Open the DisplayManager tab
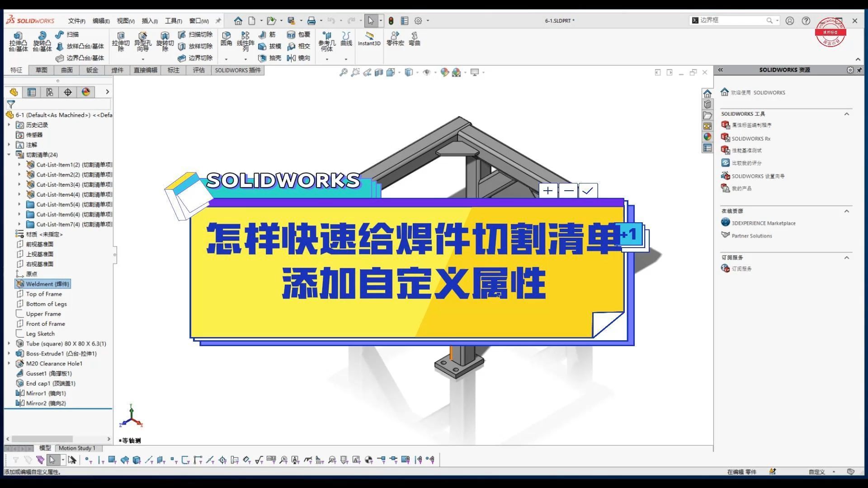 click(x=86, y=92)
